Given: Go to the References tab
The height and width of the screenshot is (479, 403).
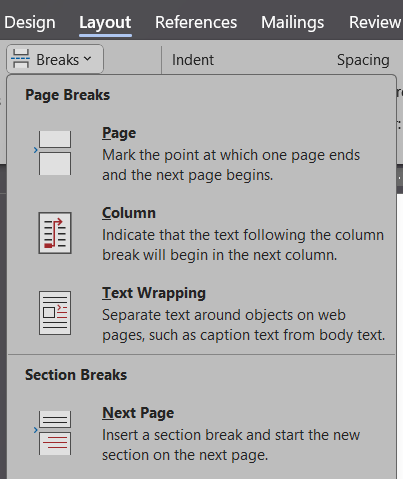Looking at the screenshot, I should pyautogui.click(x=196, y=23).
